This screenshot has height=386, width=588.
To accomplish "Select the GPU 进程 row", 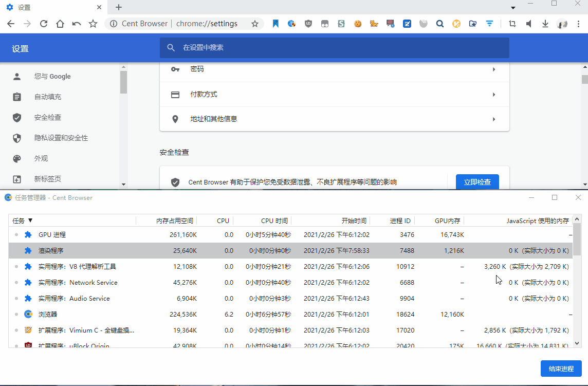I will pyautogui.click(x=290, y=235).
